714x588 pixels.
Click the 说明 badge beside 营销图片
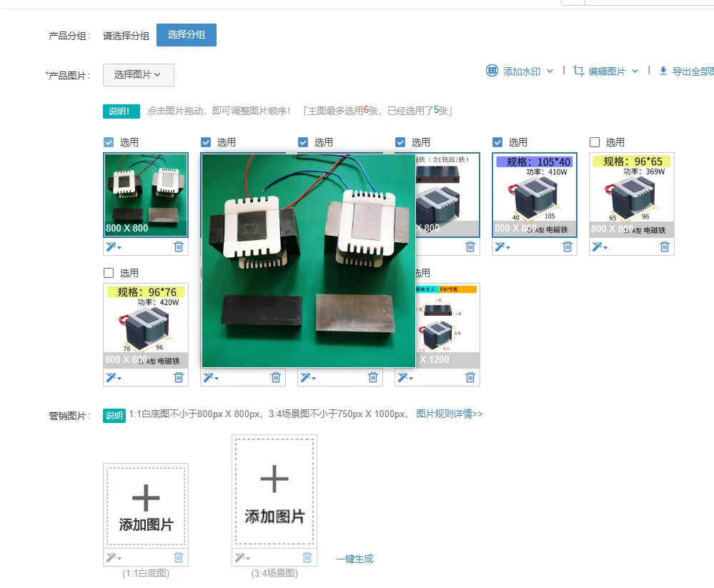(114, 415)
